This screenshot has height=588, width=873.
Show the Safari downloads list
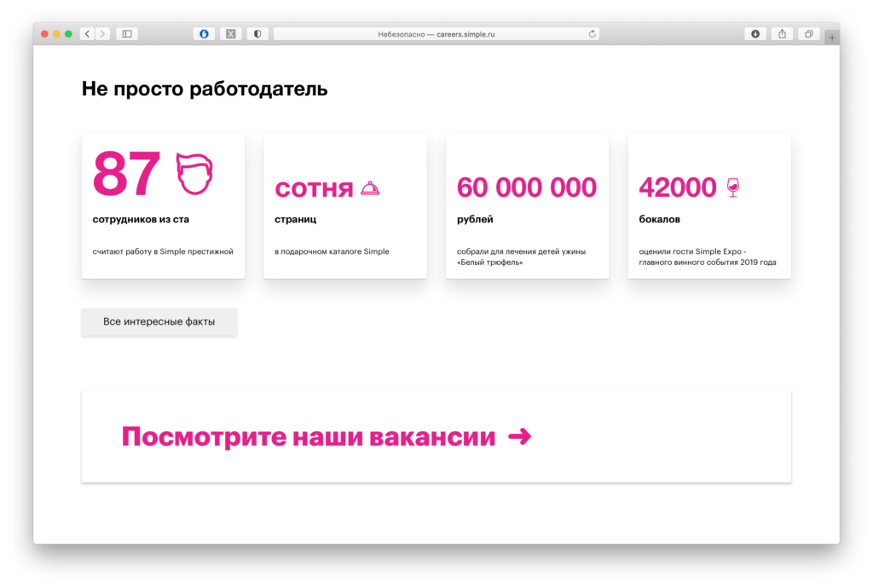click(x=754, y=34)
